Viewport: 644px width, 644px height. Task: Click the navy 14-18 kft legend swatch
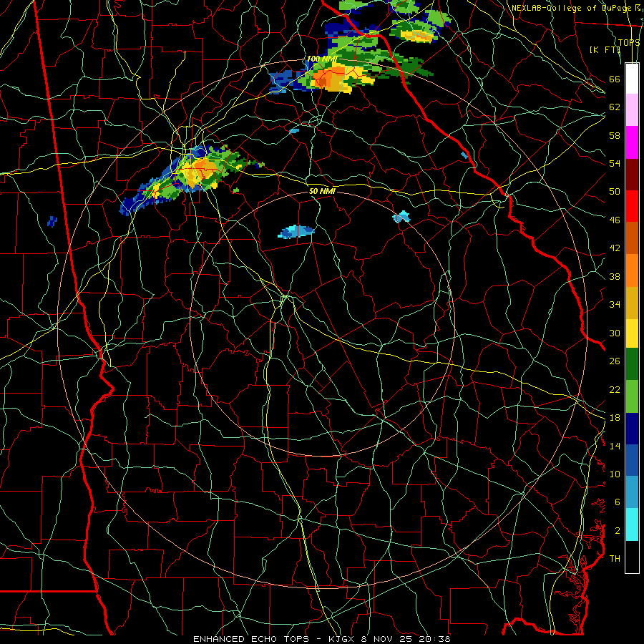point(632,429)
